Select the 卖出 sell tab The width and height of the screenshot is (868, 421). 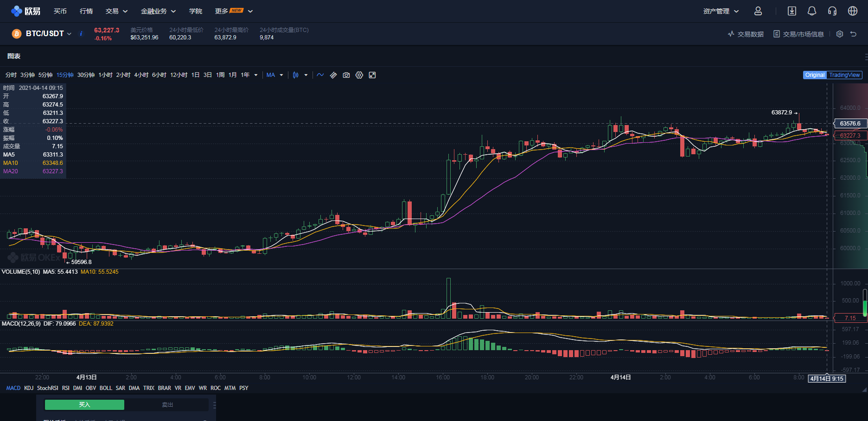tap(167, 405)
